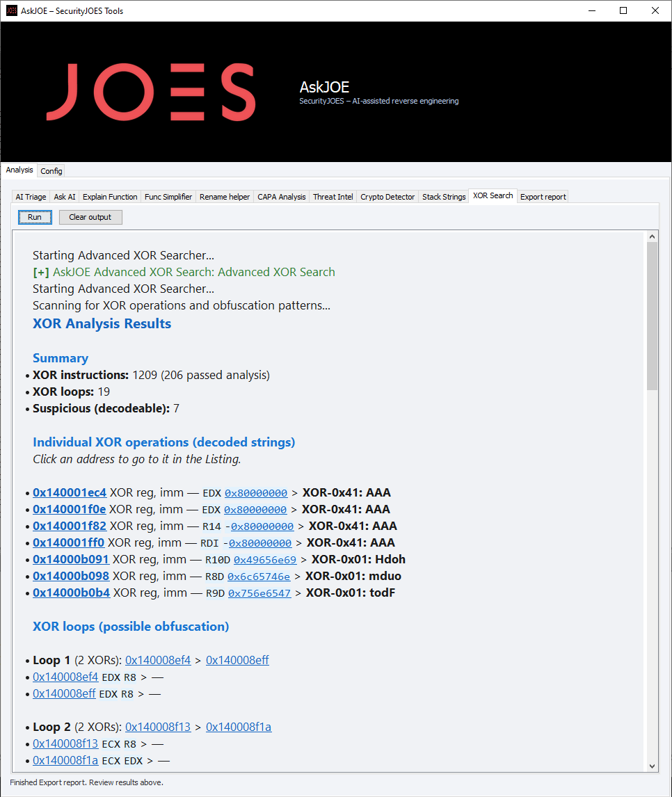Close the AskJOE window
This screenshot has width=672, height=797.
click(655, 10)
